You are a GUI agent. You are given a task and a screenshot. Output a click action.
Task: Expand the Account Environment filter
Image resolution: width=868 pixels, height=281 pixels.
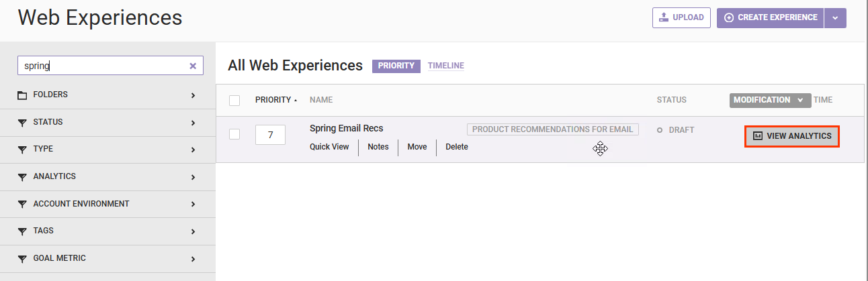click(193, 204)
